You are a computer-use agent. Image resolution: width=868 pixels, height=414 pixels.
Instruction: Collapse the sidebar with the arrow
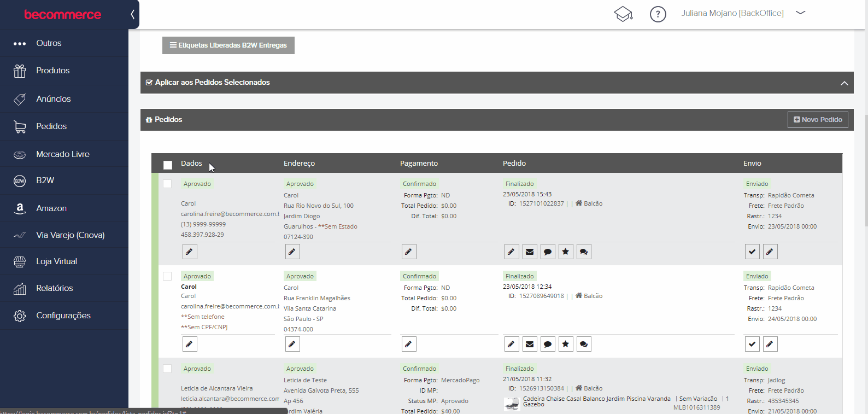(x=132, y=14)
